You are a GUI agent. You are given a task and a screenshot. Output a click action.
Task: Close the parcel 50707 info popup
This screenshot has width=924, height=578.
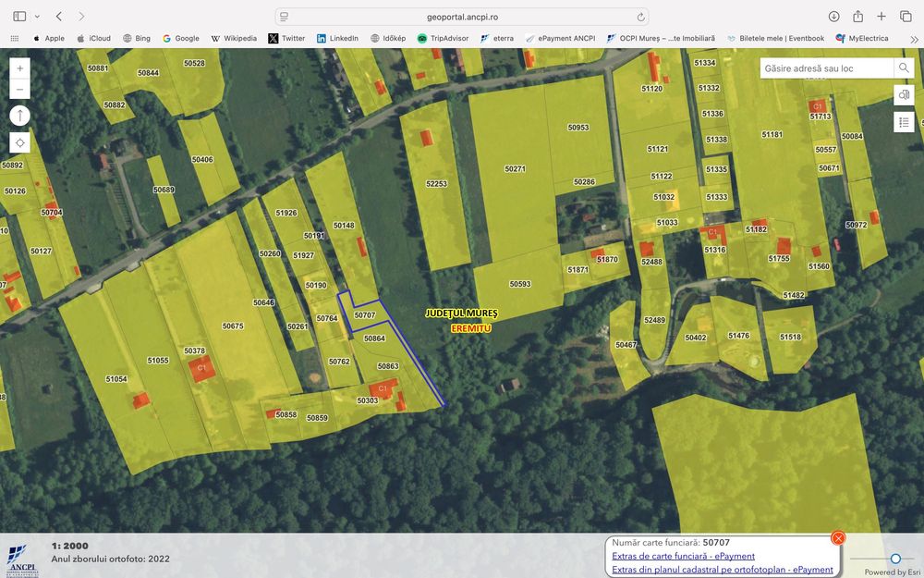[837, 538]
